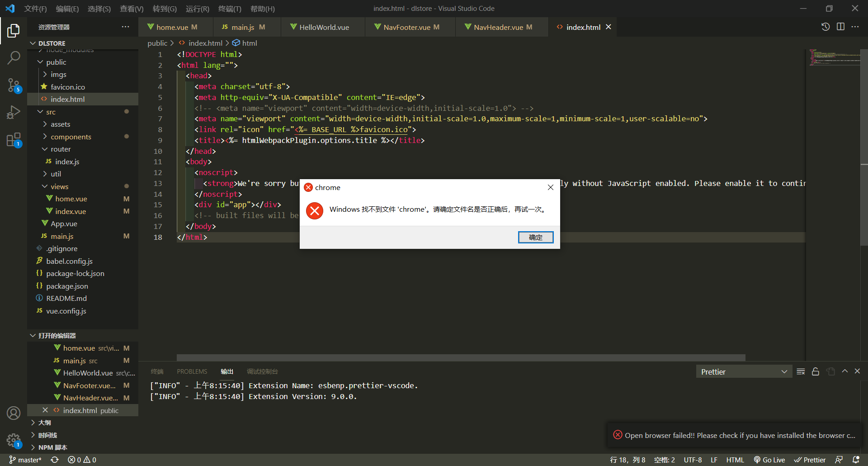868x466 pixels.
Task: Click the editor horizontal scrollbar
Action: [461, 357]
